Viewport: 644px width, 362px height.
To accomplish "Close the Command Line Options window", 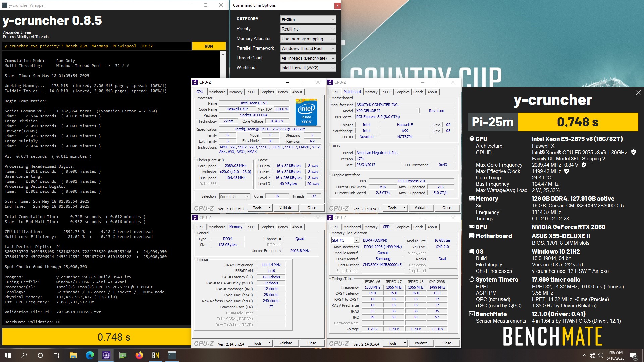I will [x=337, y=5].
